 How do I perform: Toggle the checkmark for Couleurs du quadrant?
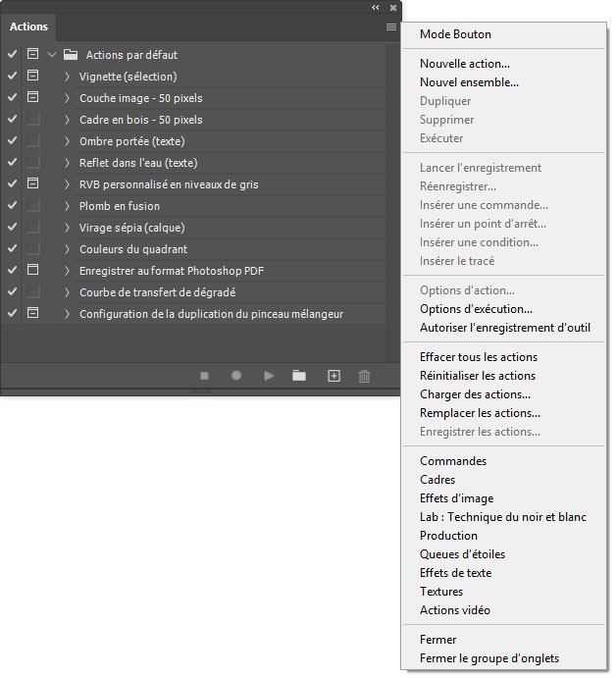pyautogui.click(x=12, y=249)
